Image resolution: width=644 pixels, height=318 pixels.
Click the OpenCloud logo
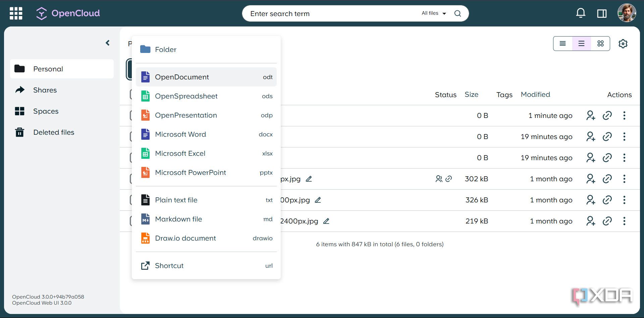point(68,13)
